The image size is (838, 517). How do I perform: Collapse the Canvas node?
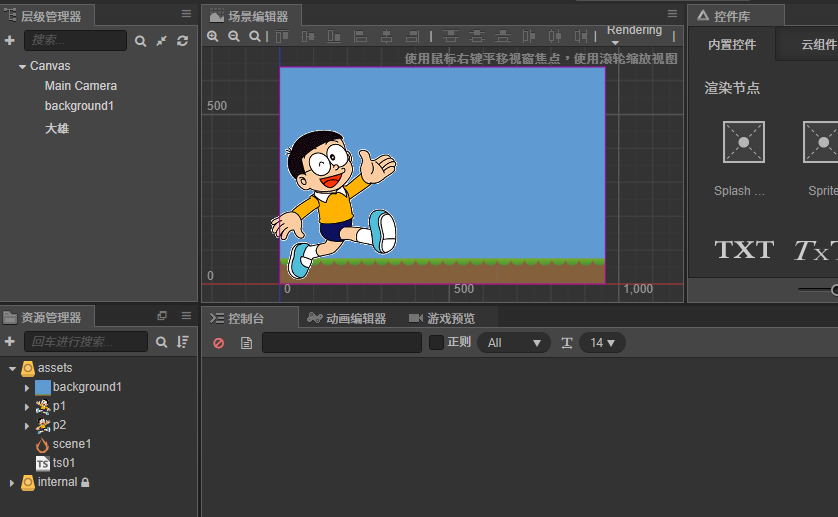click(x=22, y=67)
